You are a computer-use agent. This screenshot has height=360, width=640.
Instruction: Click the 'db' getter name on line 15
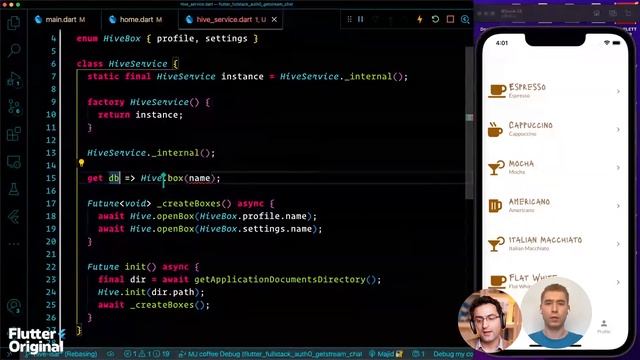(x=114, y=178)
